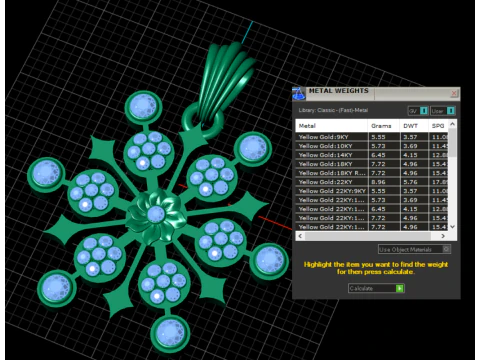Select the Yellow Gold:9KY row
This screenshot has width=480, height=360.
tap(372, 137)
